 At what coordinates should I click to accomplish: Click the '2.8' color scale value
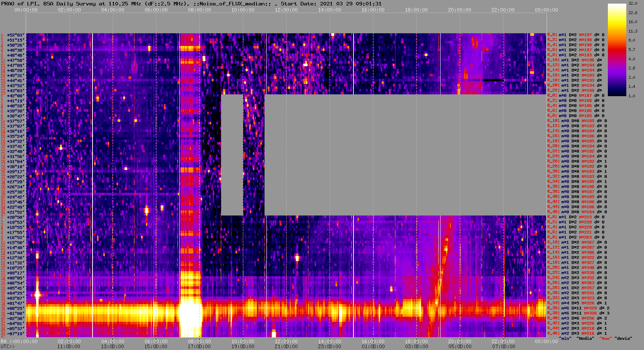click(x=632, y=68)
